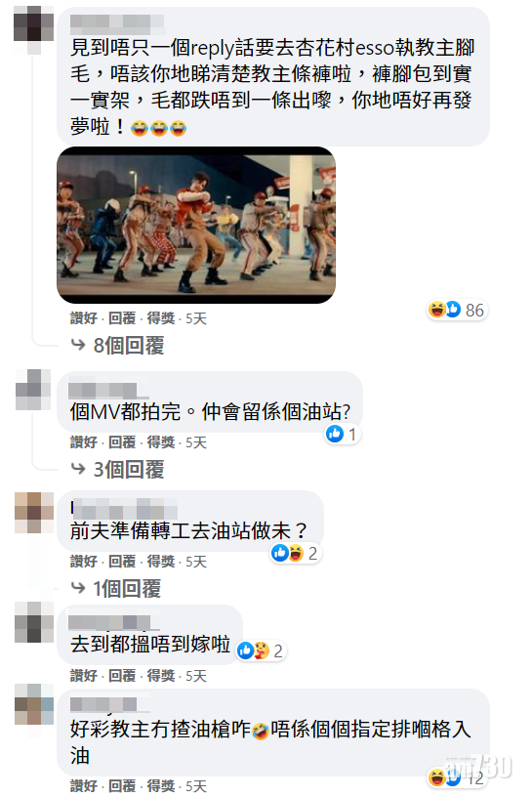The height and width of the screenshot is (797, 532).
Task: Give award to first comment with image
Action: [x=160, y=318]
